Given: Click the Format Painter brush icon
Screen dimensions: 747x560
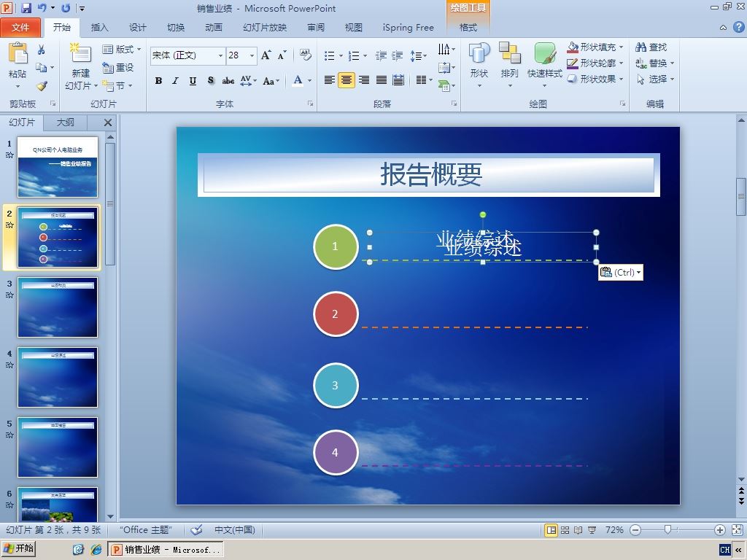Looking at the screenshot, I should coord(42,86).
